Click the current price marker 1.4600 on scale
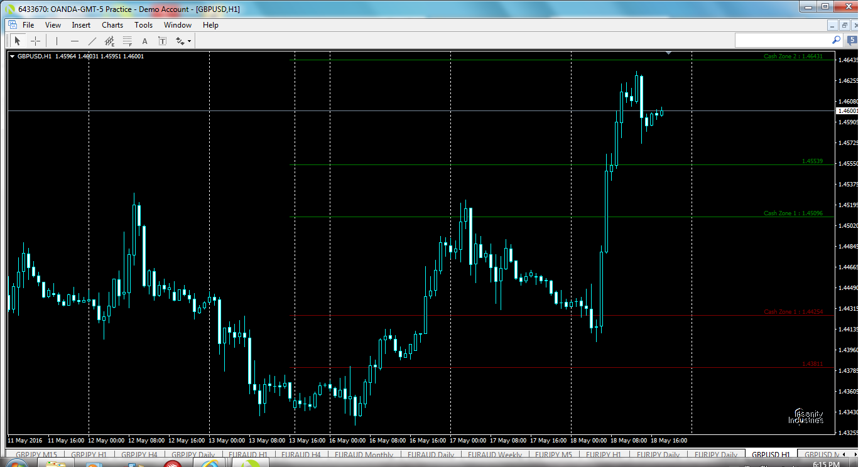The image size is (868, 467). [845, 110]
